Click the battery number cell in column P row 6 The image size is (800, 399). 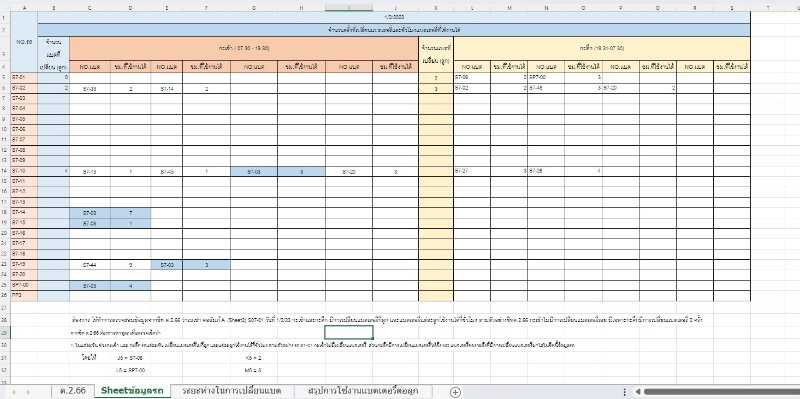click(621, 88)
